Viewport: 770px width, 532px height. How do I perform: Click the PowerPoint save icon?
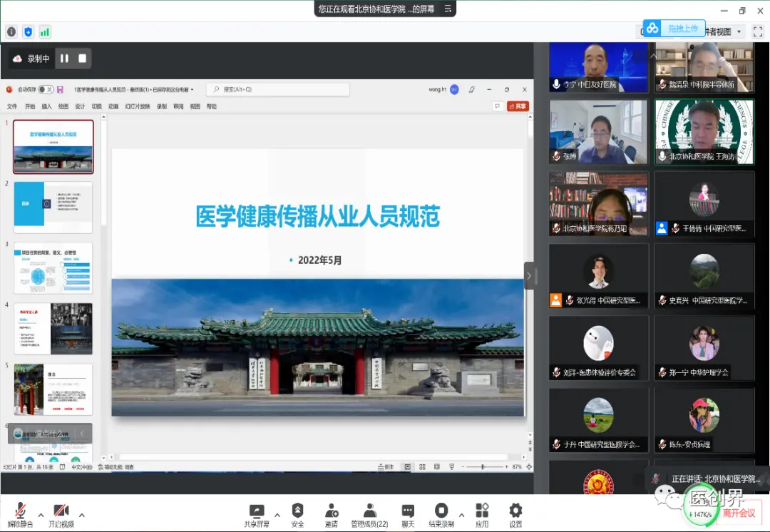click(60, 89)
